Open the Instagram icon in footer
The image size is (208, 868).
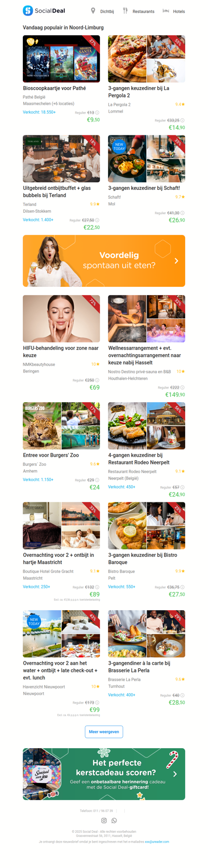pos(104,820)
